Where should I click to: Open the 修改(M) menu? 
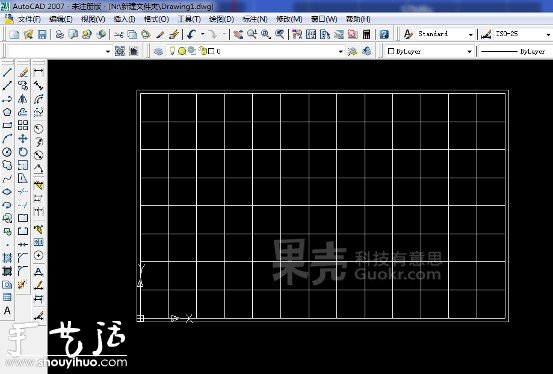tap(289, 19)
